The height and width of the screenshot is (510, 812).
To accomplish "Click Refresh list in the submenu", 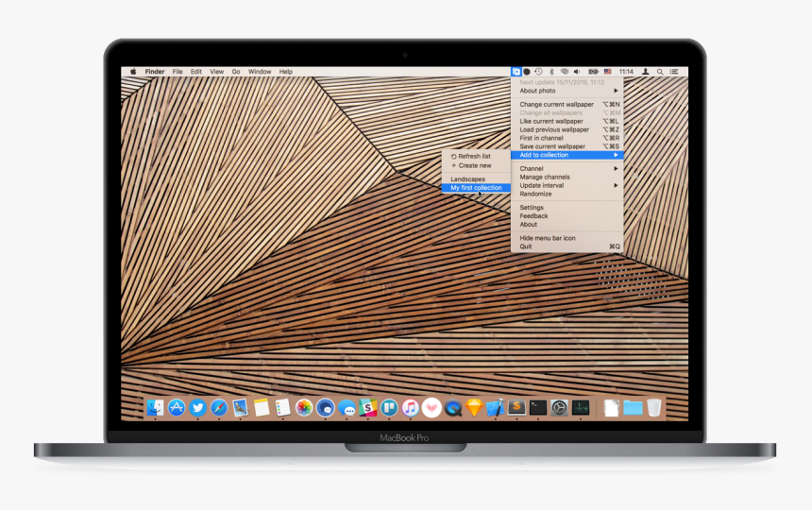I will tap(476, 156).
